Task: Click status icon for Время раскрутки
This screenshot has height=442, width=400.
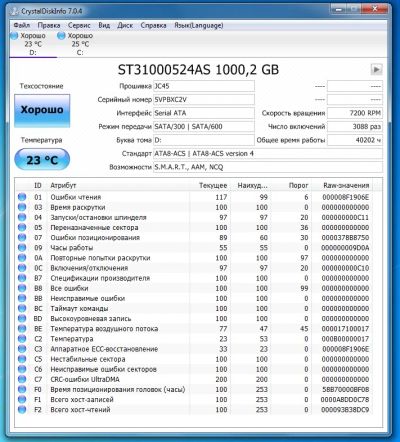Action: click(x=22, y=207)
